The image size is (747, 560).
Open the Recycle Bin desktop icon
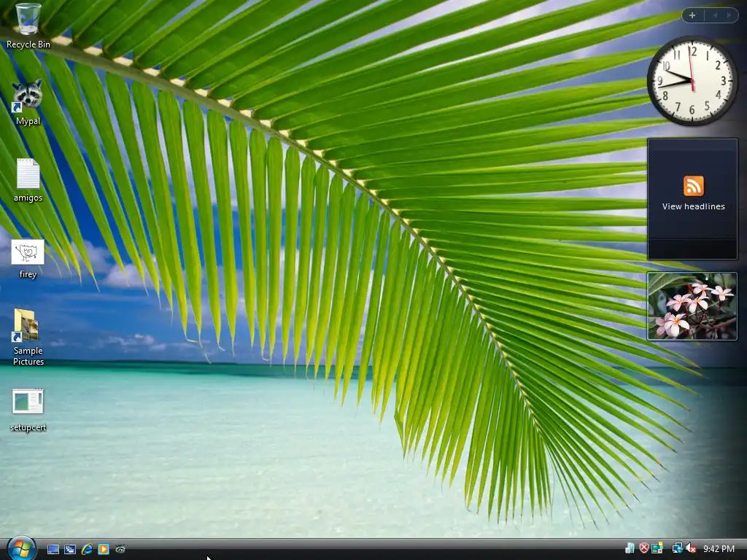(x=28, y=20)
